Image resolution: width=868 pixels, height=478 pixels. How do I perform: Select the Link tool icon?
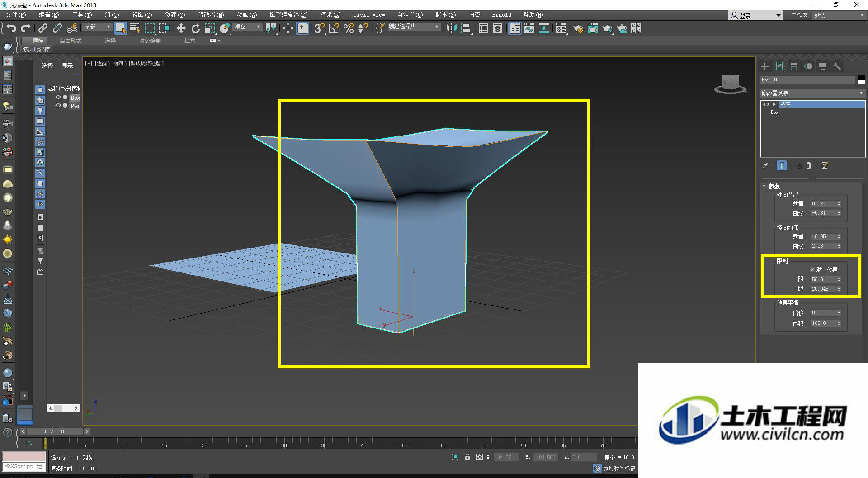(42, 28)
